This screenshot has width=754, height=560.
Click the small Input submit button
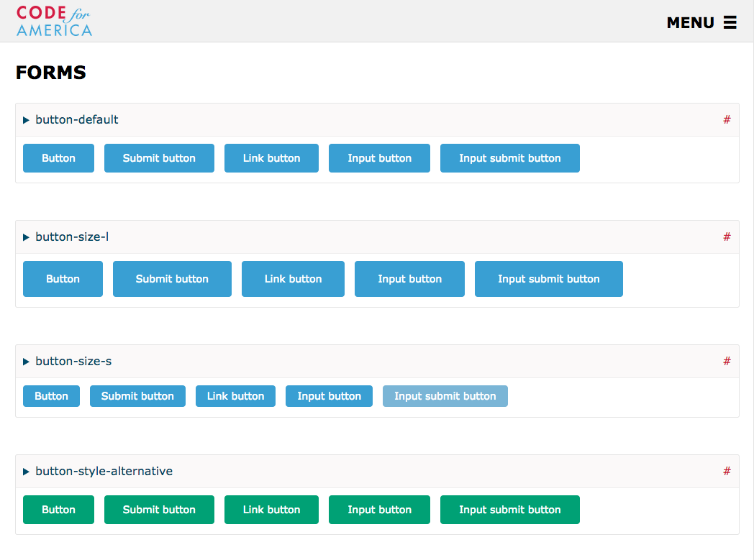coord(445,396)
